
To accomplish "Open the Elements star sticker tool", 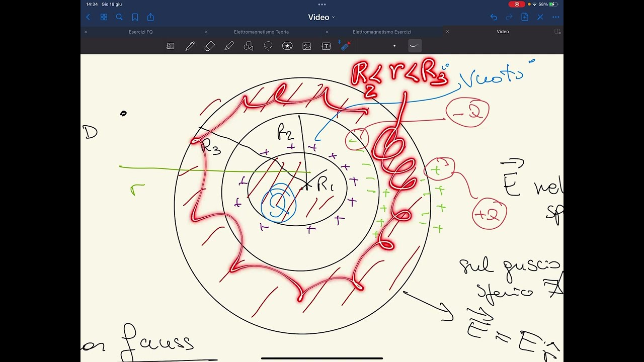I will click(287, 46).
